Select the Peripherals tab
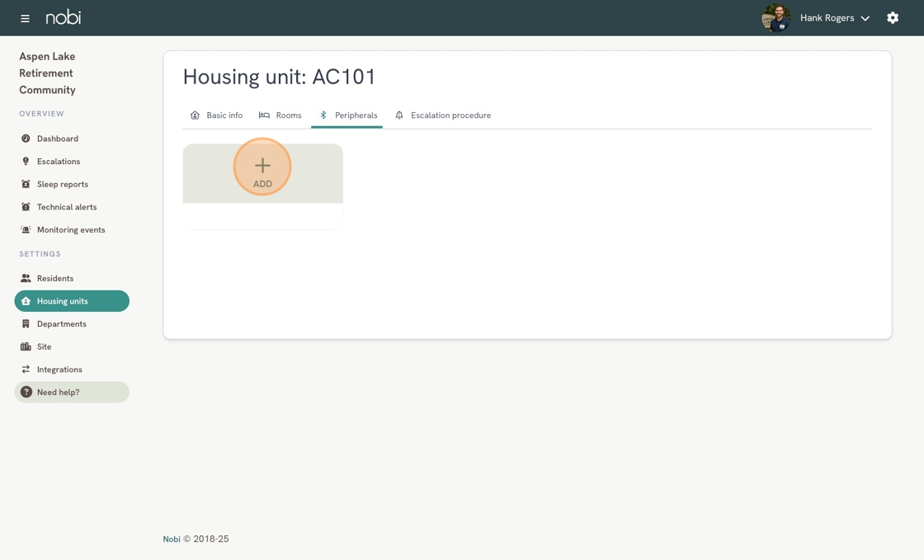The width and height of the screenshot is (924, 560). pyautogui.click(x=347, y=115)
